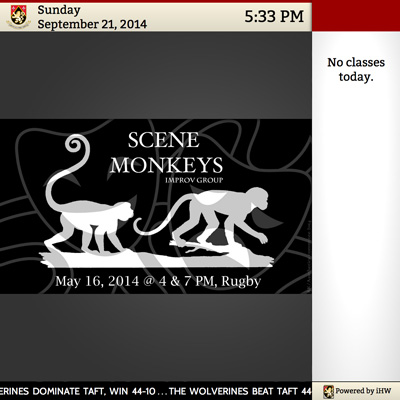Click the gray area above the poster
400x400 pixels.
(156, 75)
